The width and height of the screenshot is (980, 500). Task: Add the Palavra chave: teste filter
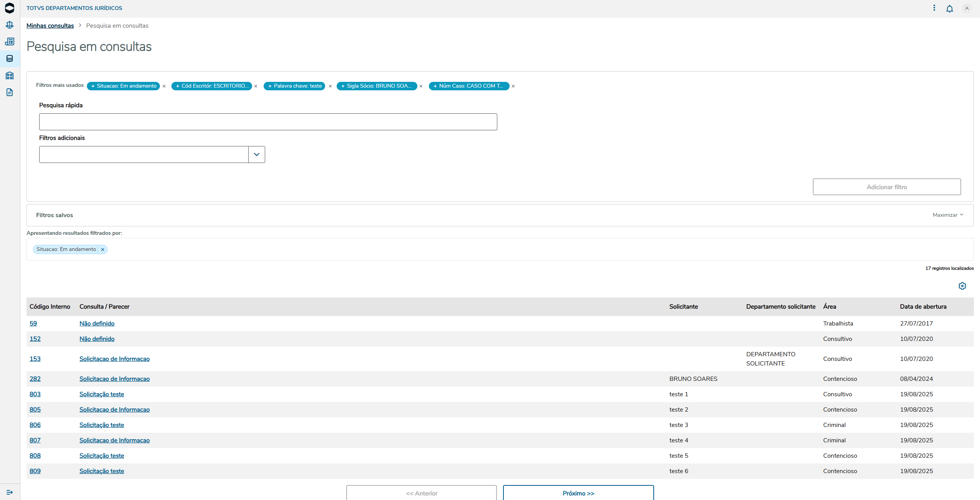pos(294,86)
